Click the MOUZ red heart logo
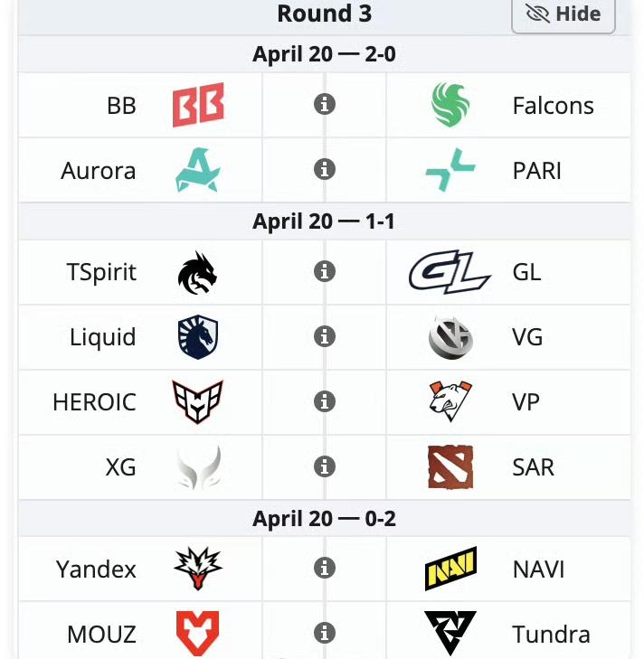 tap(198, 634)
